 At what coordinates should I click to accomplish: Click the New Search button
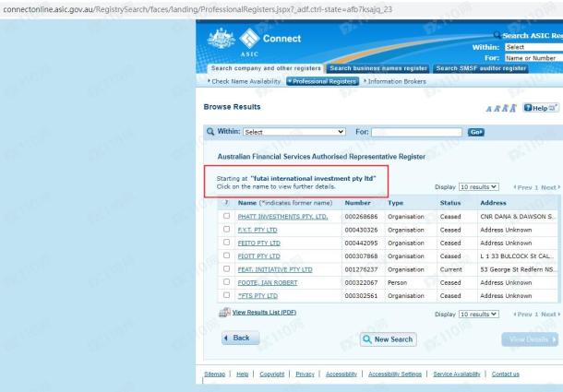[x=389, y=339]
